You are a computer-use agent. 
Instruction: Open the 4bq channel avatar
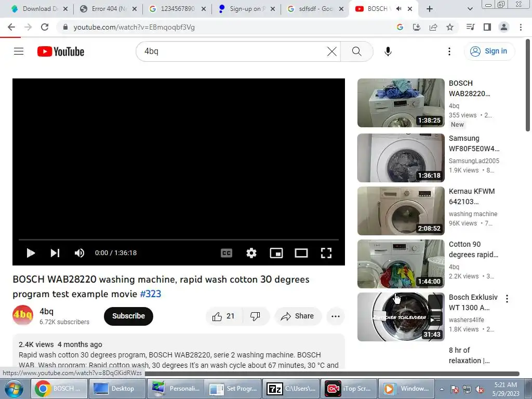click(23, 315)
